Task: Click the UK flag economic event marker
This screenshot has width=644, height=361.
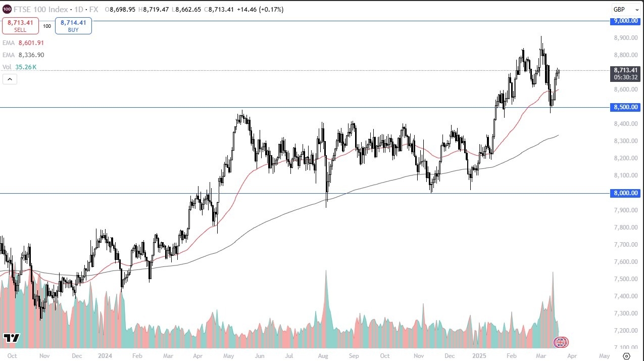Action: coord(561,342)
